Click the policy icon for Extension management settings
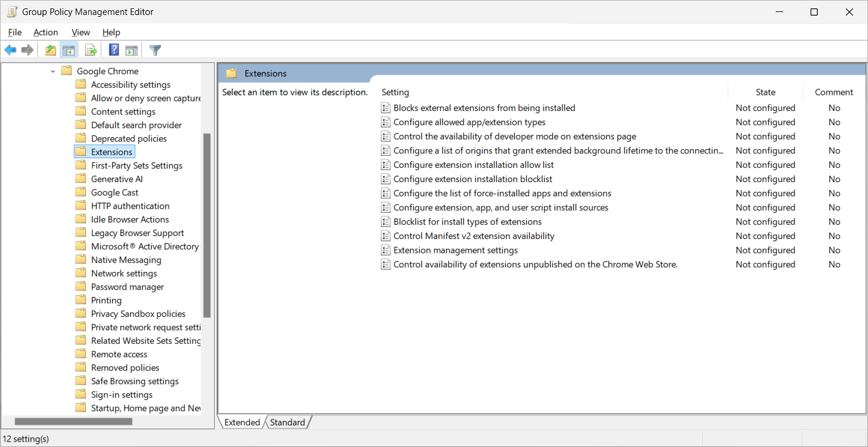Screen dimensions: 868x447 pos(386,250)
